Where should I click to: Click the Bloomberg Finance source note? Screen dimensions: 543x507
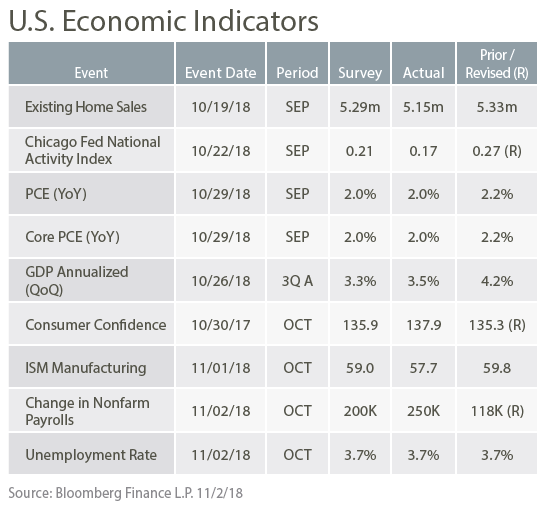coord(125,492)
